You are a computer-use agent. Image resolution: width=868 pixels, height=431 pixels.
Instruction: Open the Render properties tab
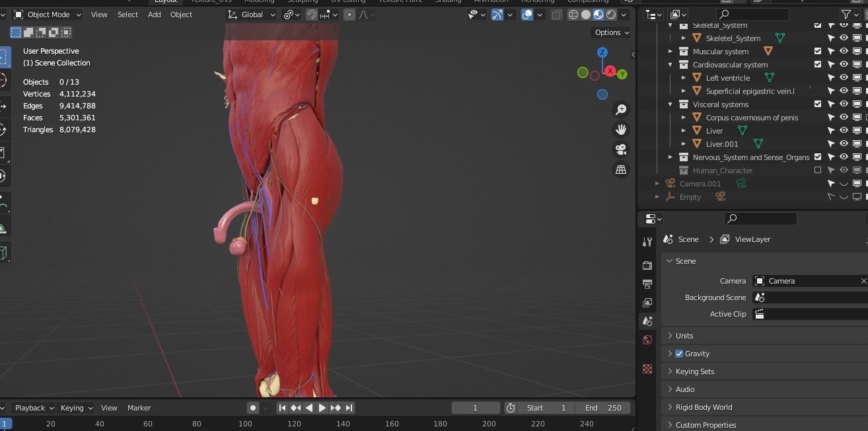[x=647, y=265]
